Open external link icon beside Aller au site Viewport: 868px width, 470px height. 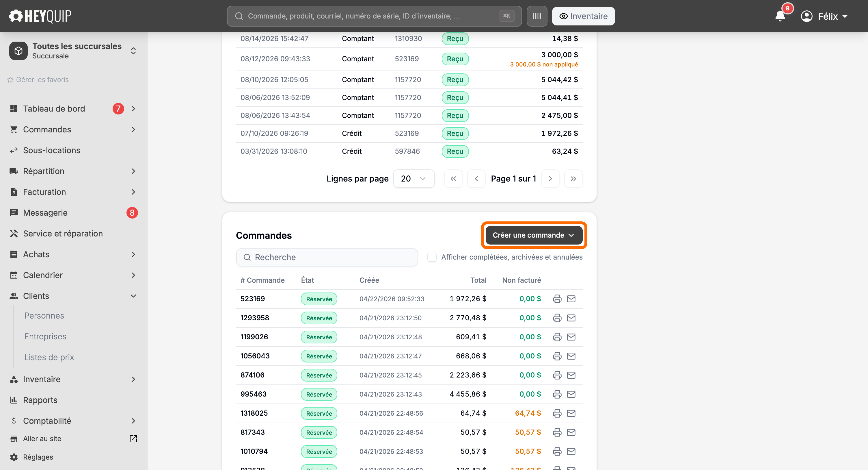coord(133,438)
